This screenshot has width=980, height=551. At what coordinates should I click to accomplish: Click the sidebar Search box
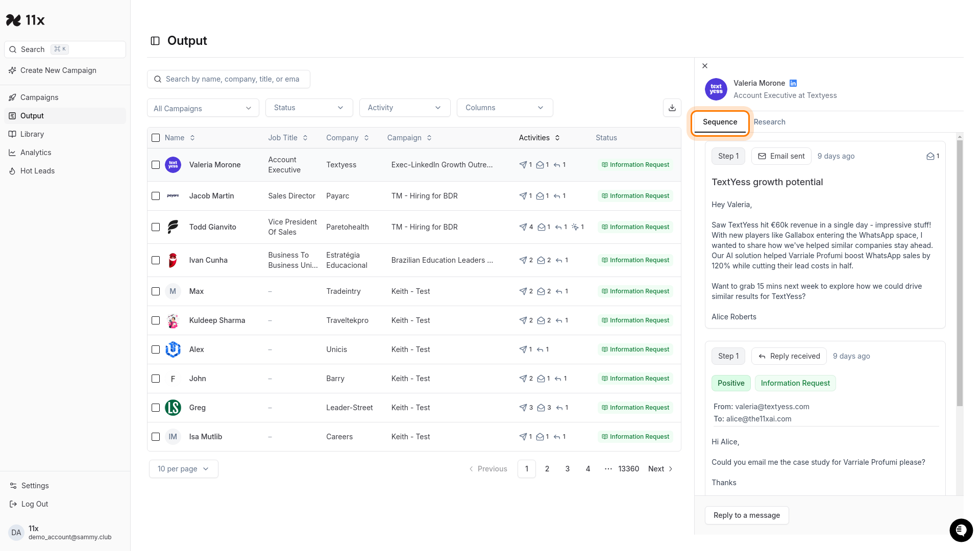click(65, 49)
